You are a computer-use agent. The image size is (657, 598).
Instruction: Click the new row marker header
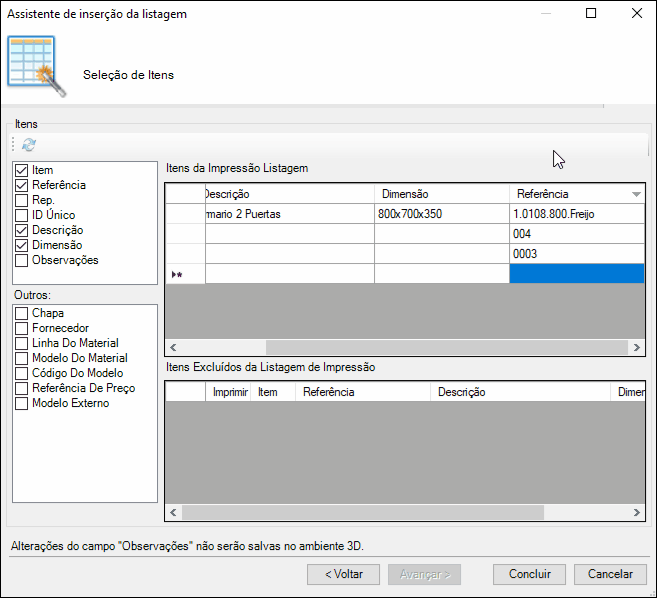(x=185, y=274)
